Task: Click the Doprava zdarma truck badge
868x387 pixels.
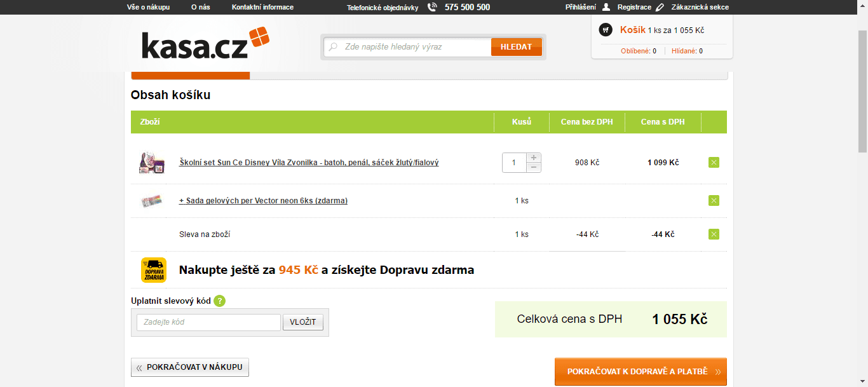Action: pos(154,270)
